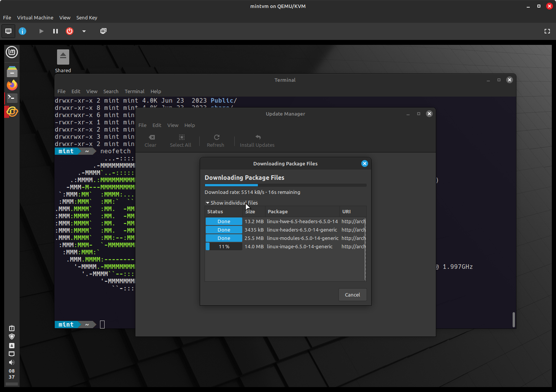Cancel the package download

353,295
